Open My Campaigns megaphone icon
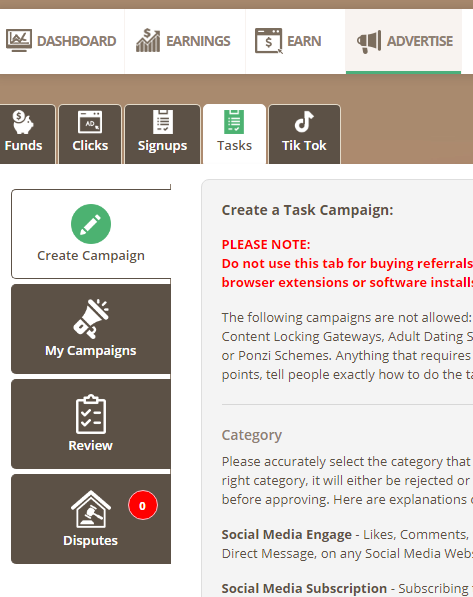 coord(91,319)
